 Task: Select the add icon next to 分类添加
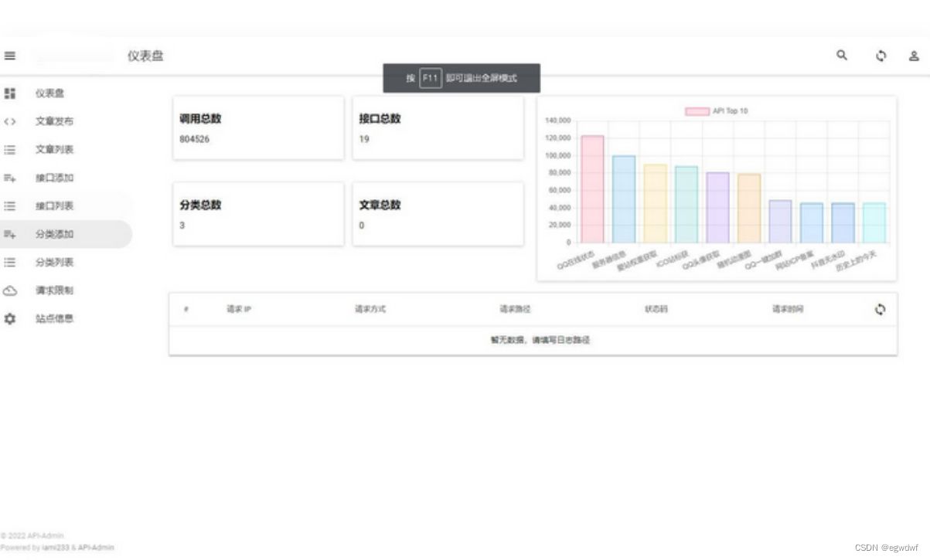(x=10, y=234)
